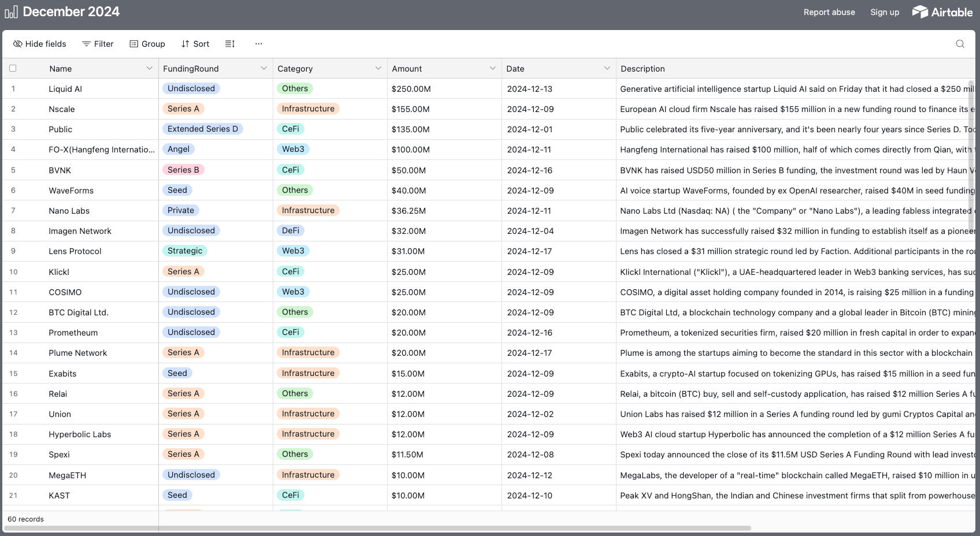Image resolution: width=980 pixels, height=536 pixels.
Task: Click the Sign up link
Action: (885, 12)
